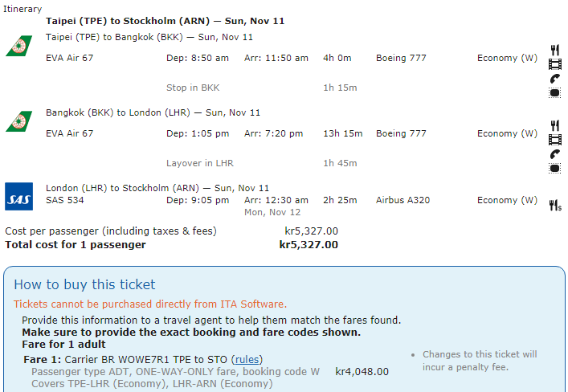This screenshot has width=568, height=392.
Task: Click the SAS 534 flight number
Action: pos(65,200)
